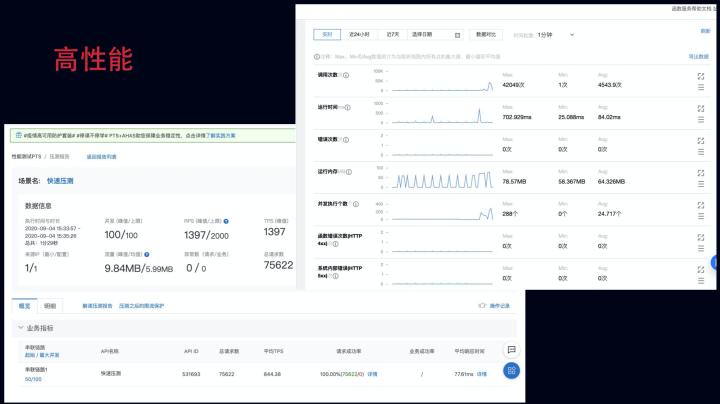Show info tooltip beside 错误次数 label

pyautogui.click(x=346, y=140)
